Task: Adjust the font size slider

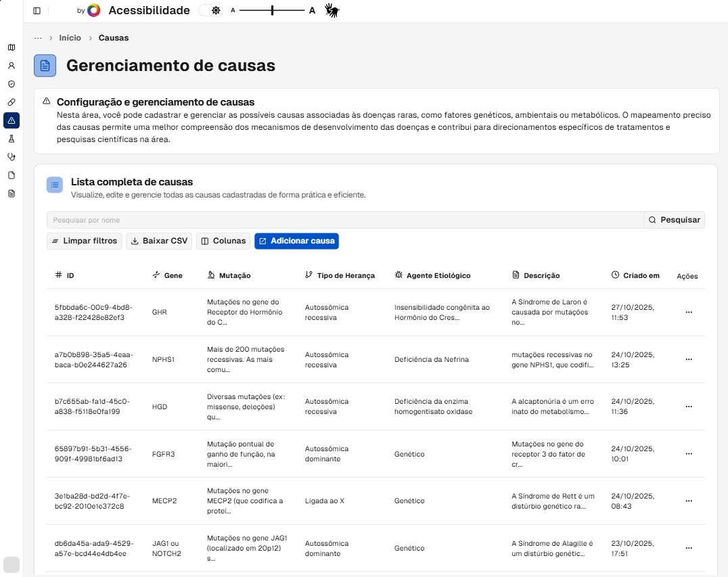Action: [x=272, y=11]
